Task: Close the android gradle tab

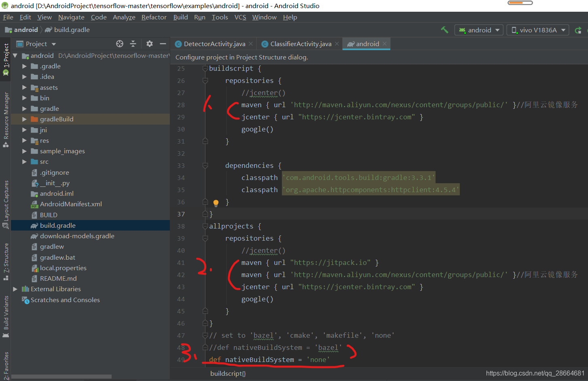Action: click(385, 44)
